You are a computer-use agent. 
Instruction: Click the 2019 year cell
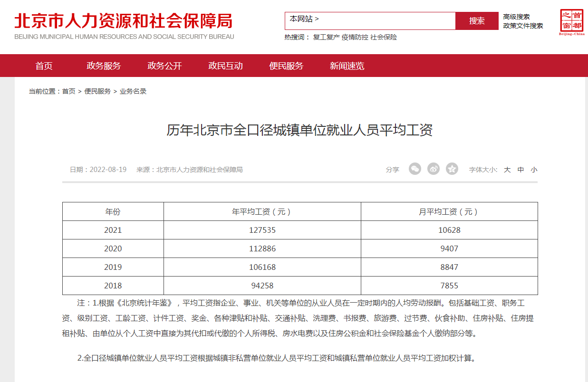tap(113, 267)
